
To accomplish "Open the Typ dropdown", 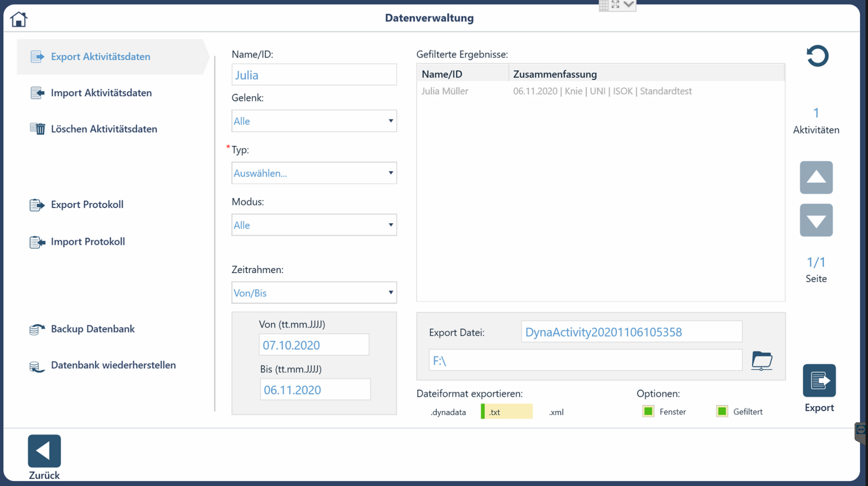I will [x=314, y=173].
